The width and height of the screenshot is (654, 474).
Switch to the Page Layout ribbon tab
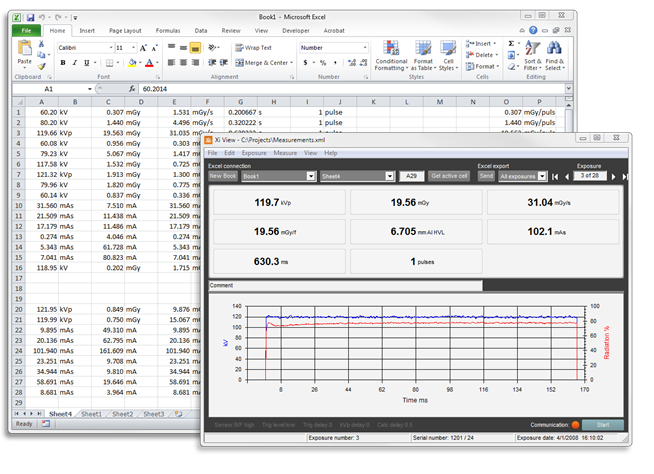click(x=125, y=30)
